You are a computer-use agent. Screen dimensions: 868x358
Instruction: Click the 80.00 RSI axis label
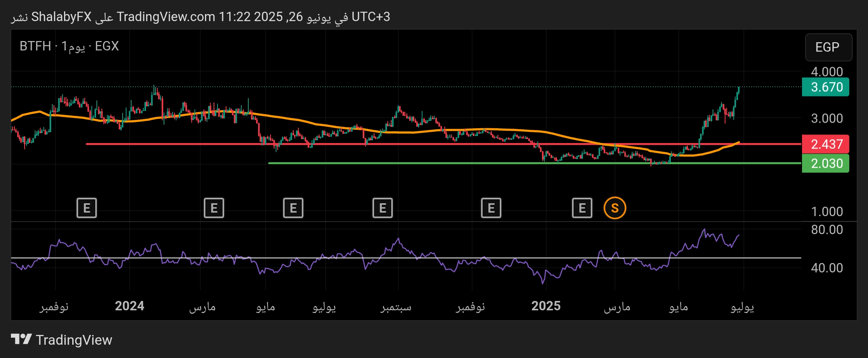point(827,229)
